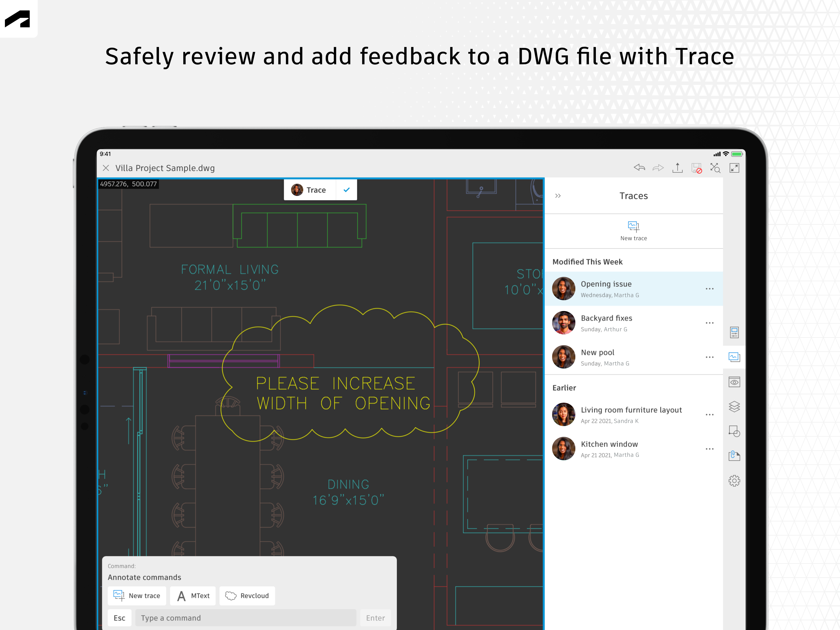Toggle the undo arrow in toolbar
Image resolution: width=840 pixels, height=630 pixels.
tap(639, 167)
